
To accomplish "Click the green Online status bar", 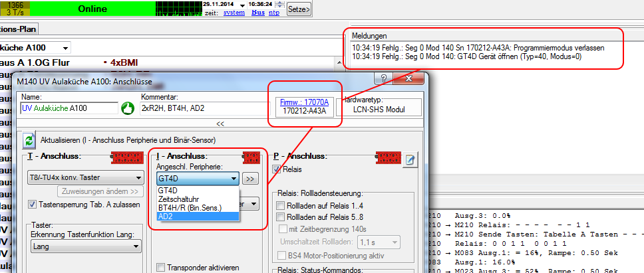I will tap(92, 9).
